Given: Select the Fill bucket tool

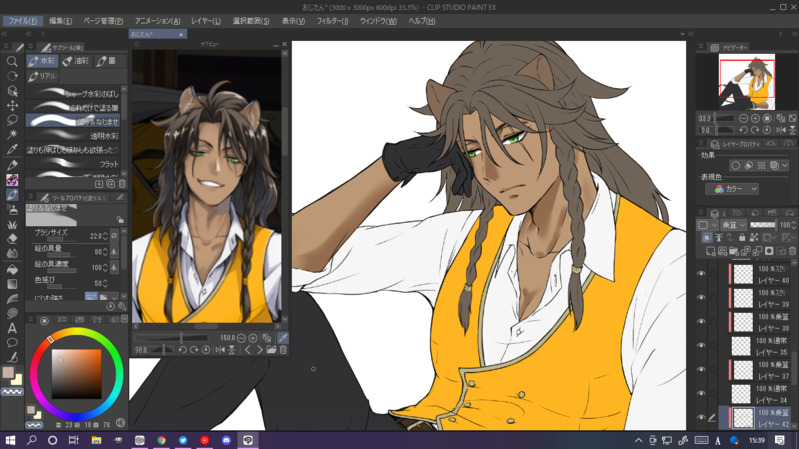Looking at the screenshot, I should tap(12, 269).
